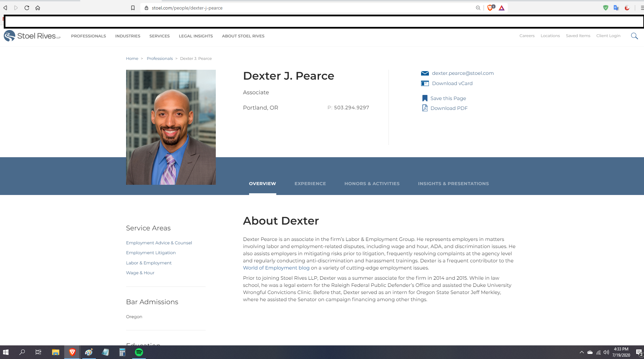
Task: Click the browser forward arrow
Action: (x=16, y=8)
